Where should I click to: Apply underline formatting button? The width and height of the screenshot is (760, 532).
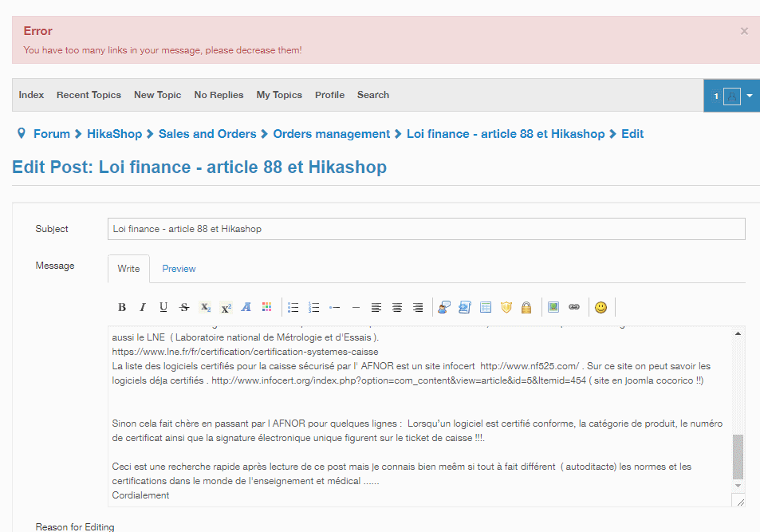point(163,307)
